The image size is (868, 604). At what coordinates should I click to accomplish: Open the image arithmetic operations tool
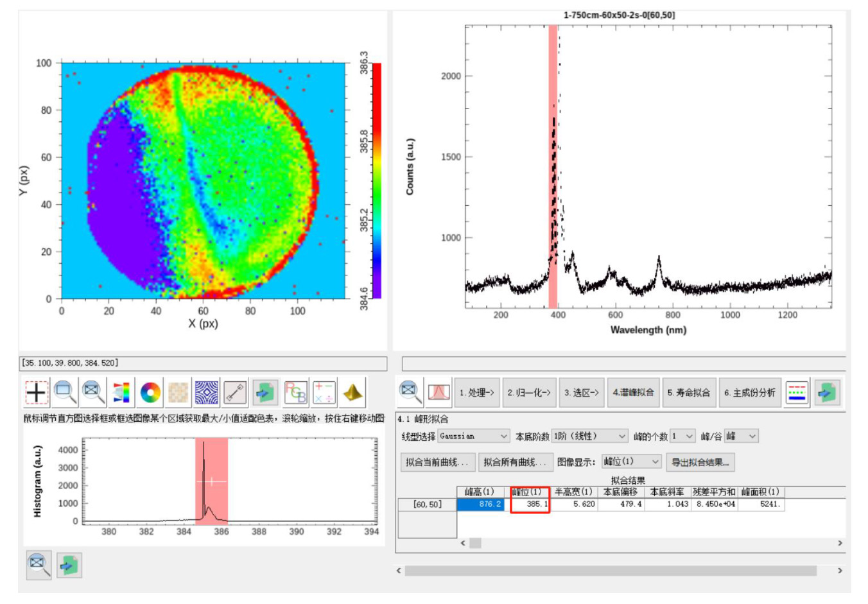tap(323, 392)
